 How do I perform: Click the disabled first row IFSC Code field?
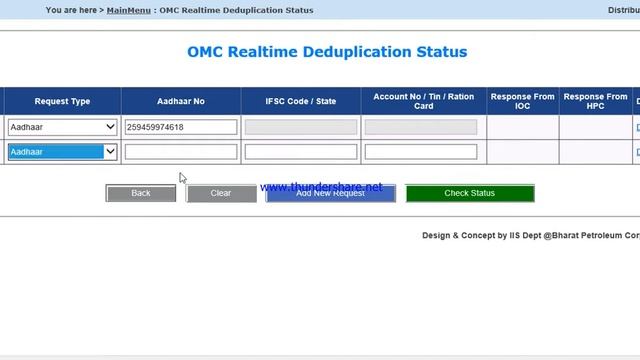click(301, 127)
